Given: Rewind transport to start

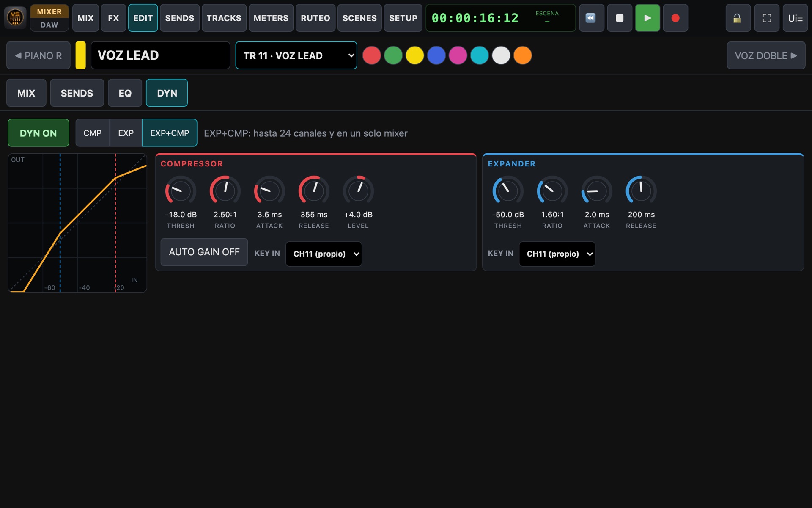Looking at the screenshot, I should point(591,18).
